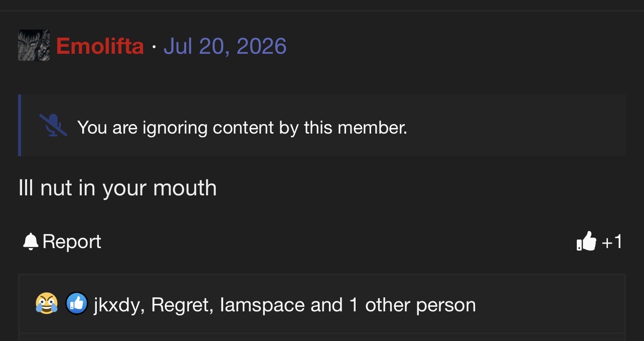Open the Jul 20, 2026 post permalink
The image size is (644, 341).
pyautogui.click(x=225, y=46)
